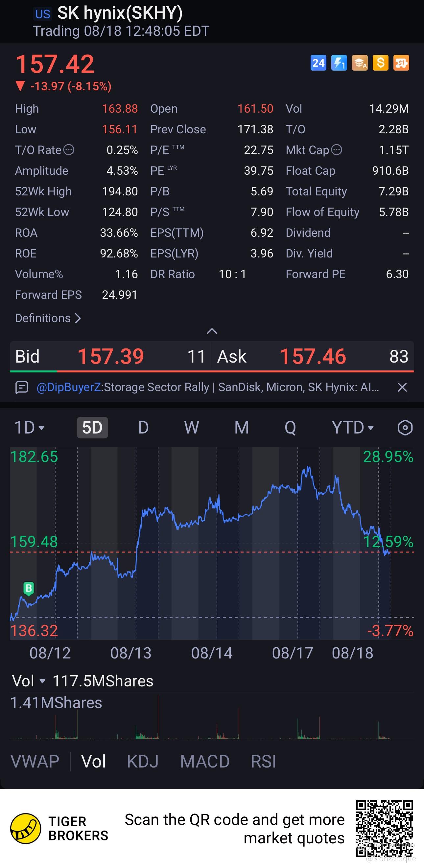Tap the orange ticket badge icon
This screenshot has height=868, width=424.
(x=401, y=63)
